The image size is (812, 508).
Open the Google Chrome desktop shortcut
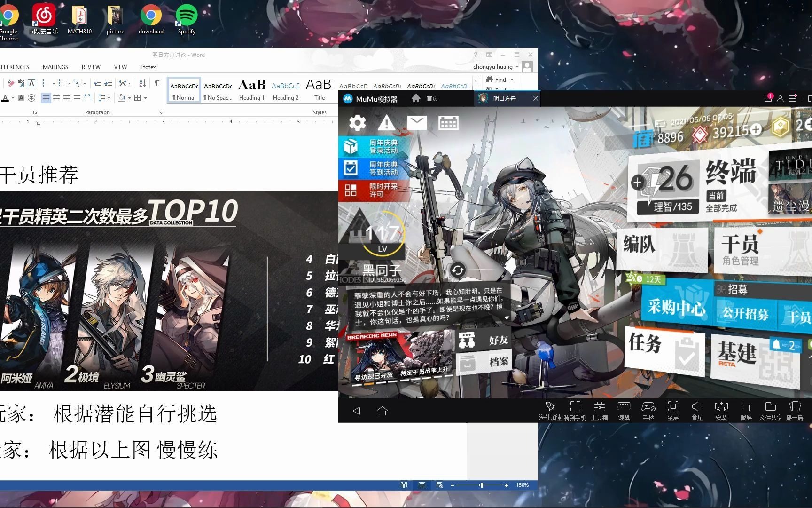(x=8, y=23)
